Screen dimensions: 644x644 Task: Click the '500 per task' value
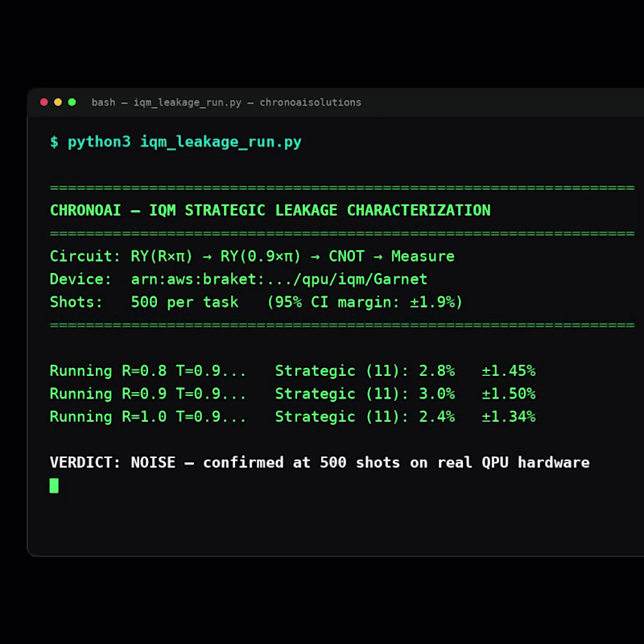tap(184, 303)
